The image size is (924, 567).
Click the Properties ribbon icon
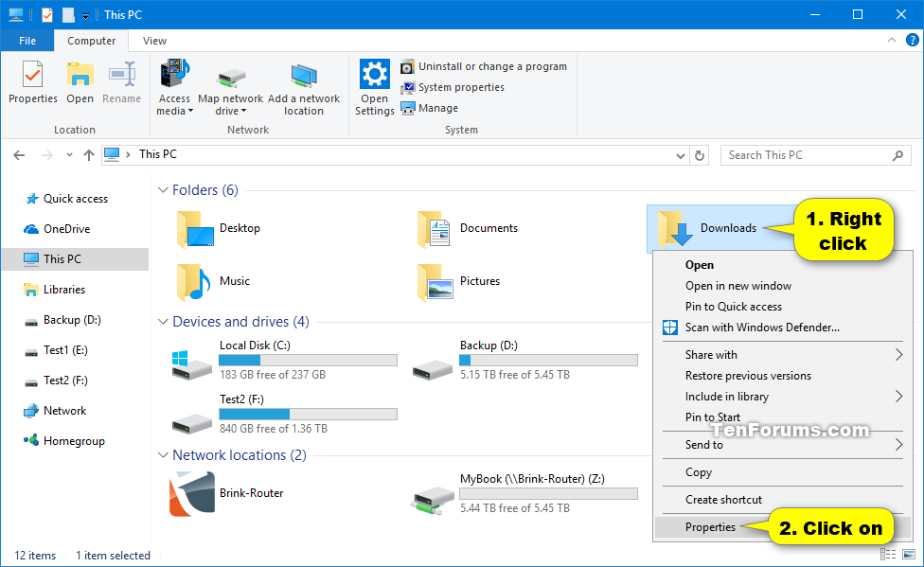tap(33, 76)
